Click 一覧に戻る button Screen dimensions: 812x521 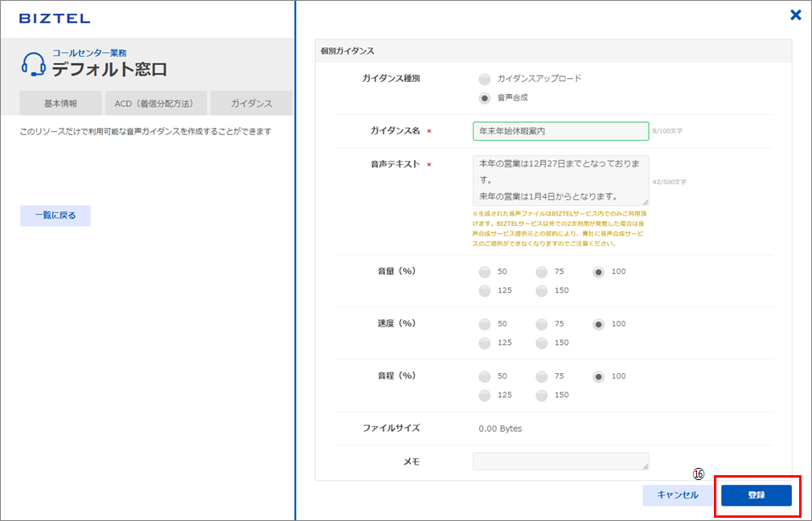tap(55, 215)
